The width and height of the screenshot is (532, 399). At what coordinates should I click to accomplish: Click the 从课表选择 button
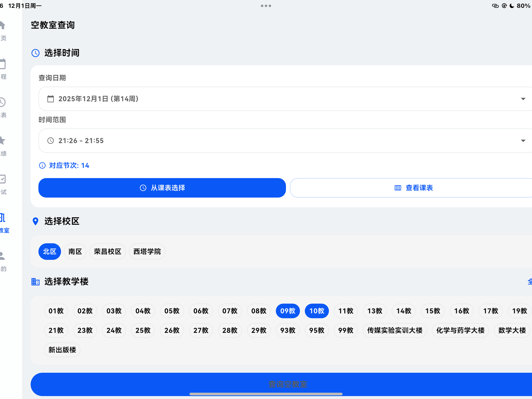click(x=162, y=188)
